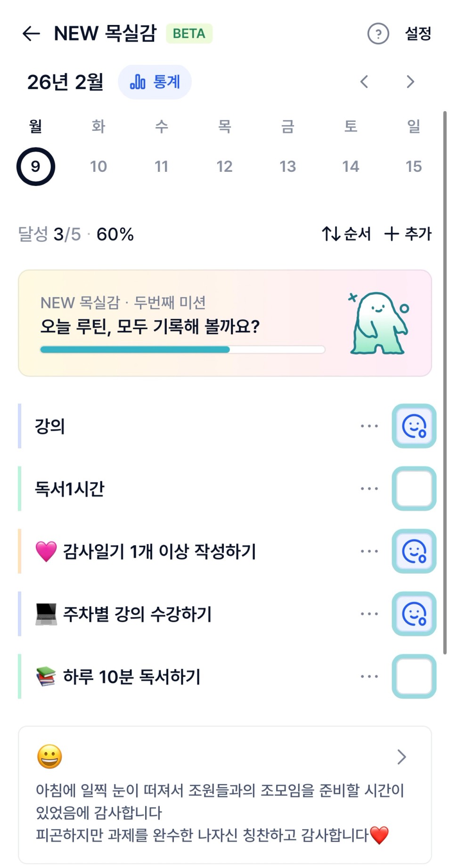Open the help question mark icon
The image size is (450, 868).
coord(378,34)
